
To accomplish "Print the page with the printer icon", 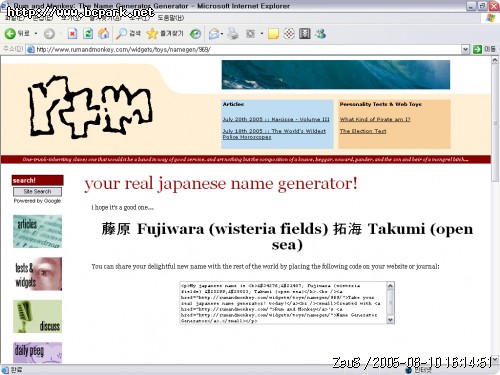I will [233, 34].
